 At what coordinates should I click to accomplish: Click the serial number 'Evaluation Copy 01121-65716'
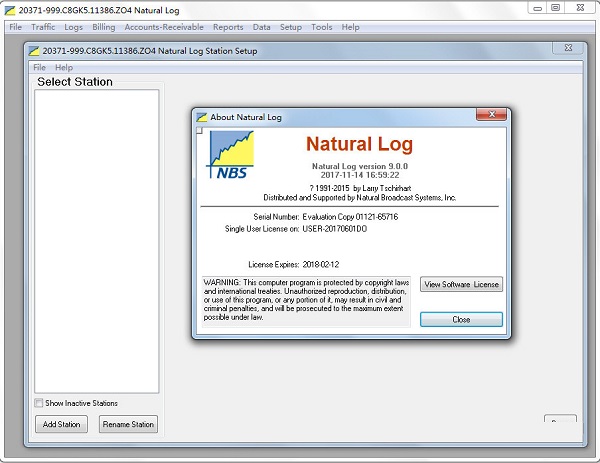coord(350,217)
